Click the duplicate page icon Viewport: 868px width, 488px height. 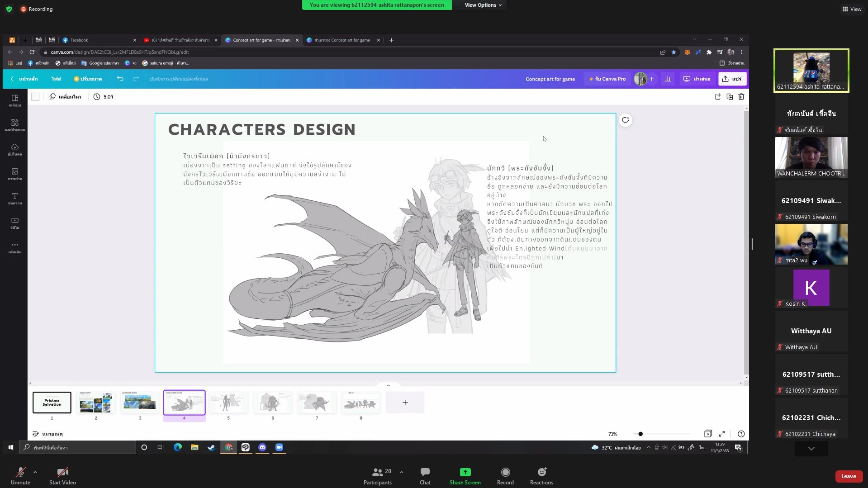tap(729, 97)
